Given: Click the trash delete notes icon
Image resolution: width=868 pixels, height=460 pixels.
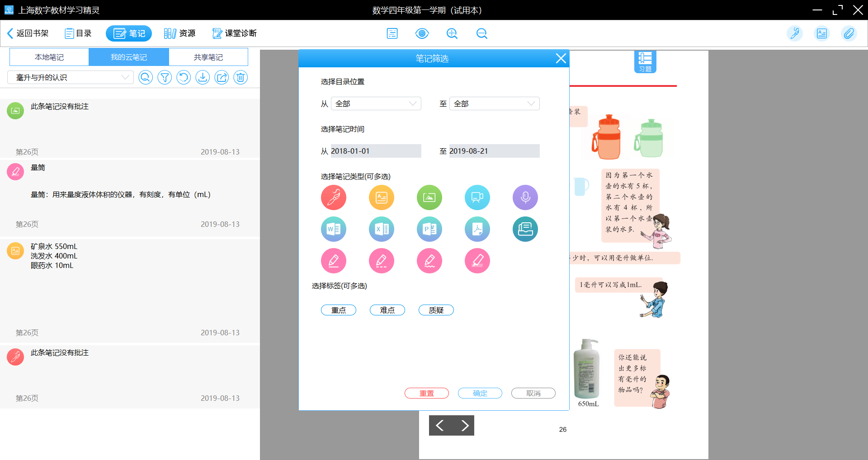Looking at the screenshot, I should pos(241,78).
